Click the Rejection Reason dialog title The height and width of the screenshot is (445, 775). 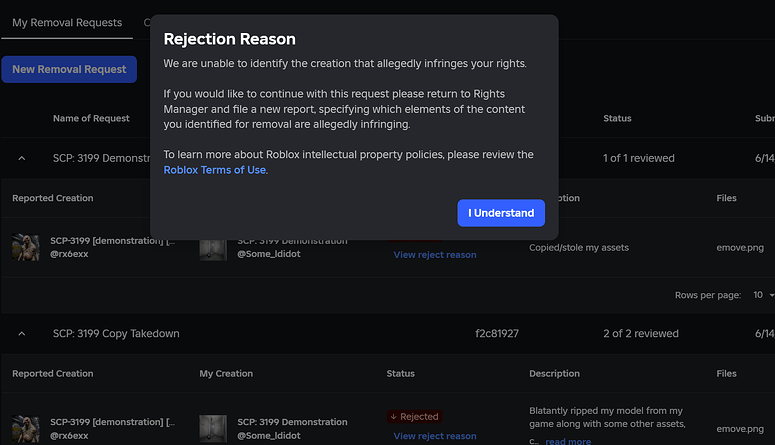pos(229,39)
